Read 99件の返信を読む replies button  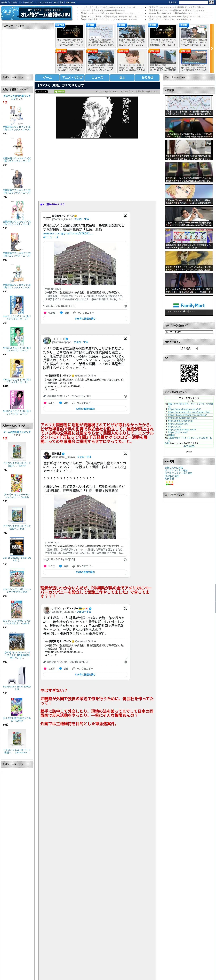click(x=85, y=572)
